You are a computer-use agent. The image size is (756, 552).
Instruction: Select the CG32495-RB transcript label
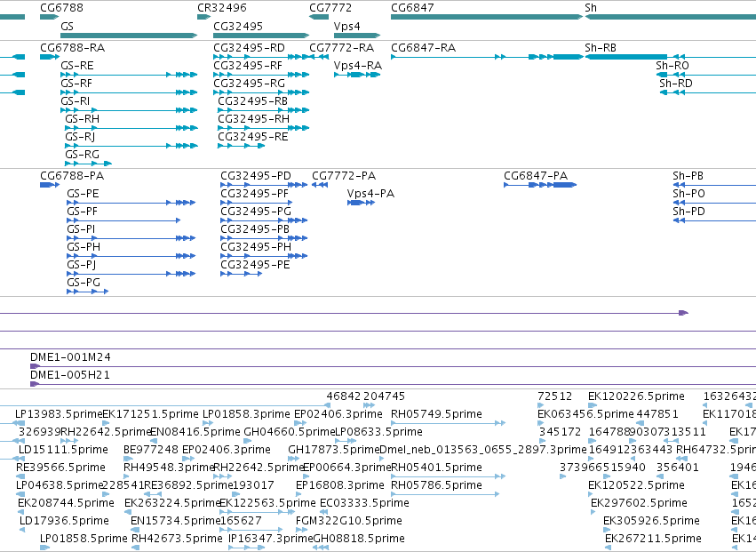252,101
